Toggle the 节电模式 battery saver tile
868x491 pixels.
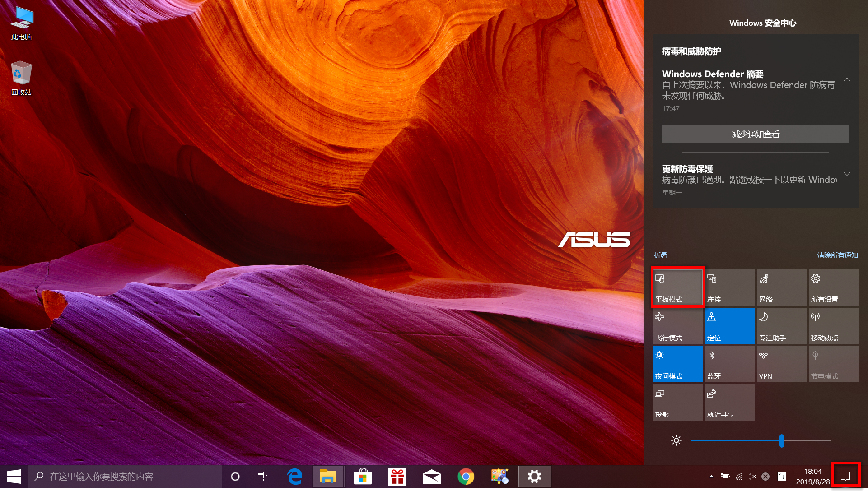(x=834, y=364)
